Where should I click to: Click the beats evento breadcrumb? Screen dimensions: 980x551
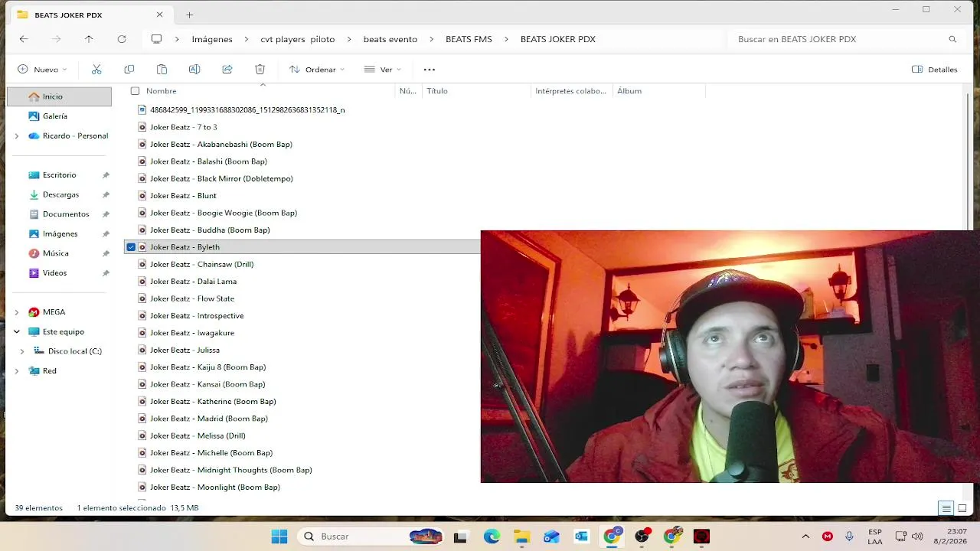tap(390, 39)
